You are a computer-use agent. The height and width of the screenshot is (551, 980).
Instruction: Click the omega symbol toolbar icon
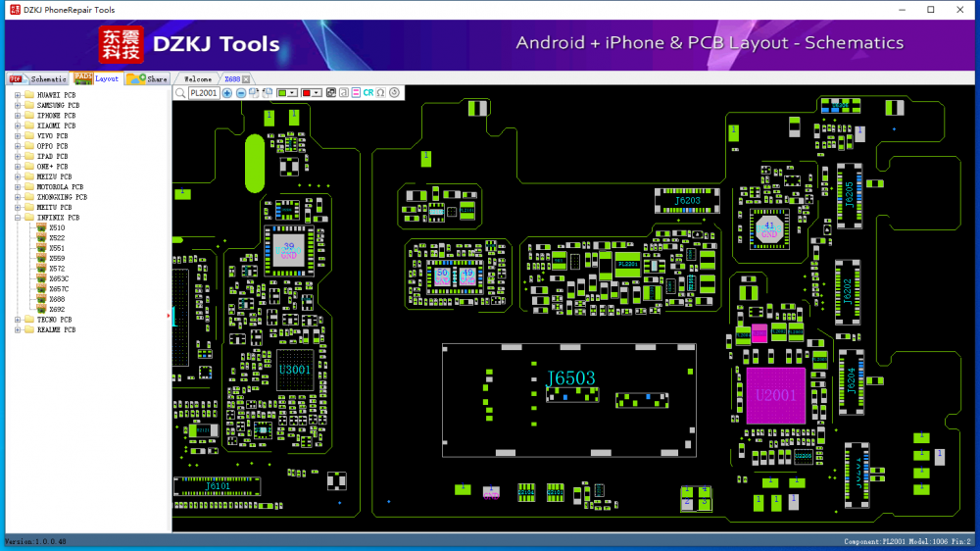coord(380,93)
